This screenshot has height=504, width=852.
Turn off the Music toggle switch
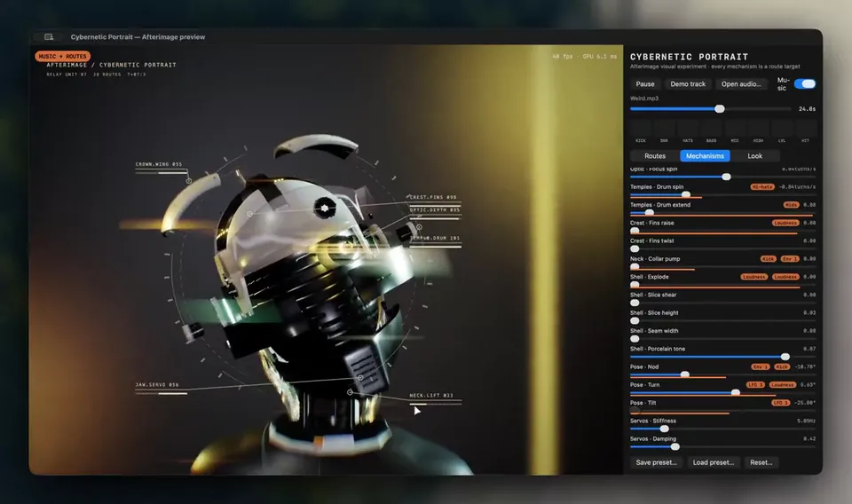pos(805,83)
